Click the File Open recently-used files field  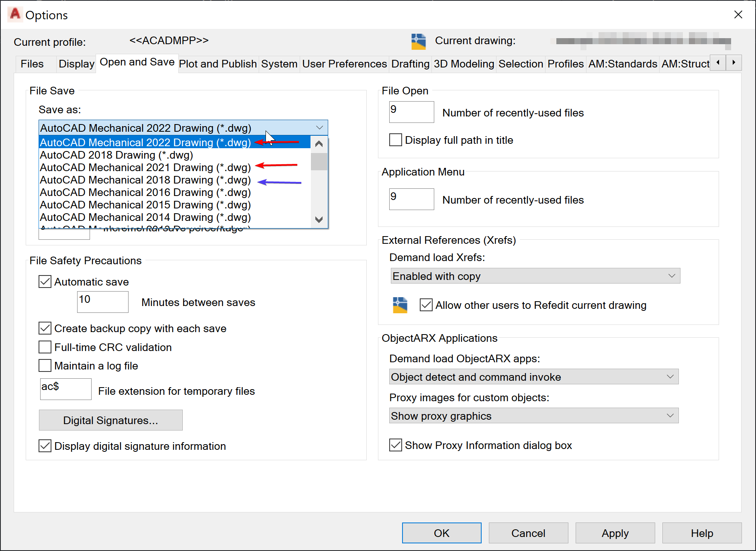411,112
